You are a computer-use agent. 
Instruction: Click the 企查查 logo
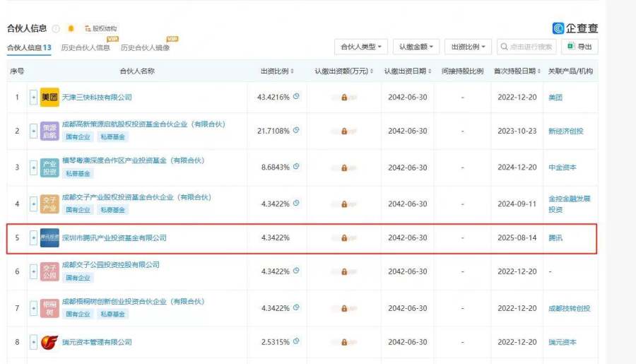[575, 28]
